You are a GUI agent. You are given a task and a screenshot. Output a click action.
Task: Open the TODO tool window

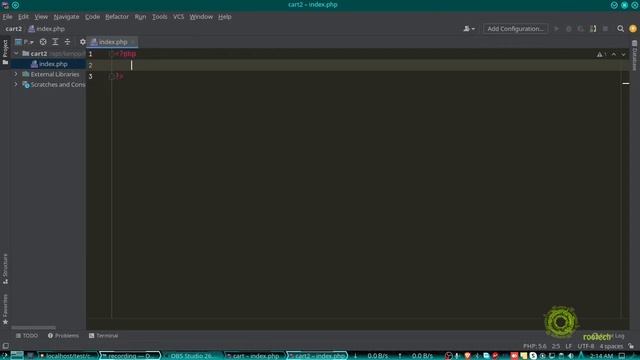click(27, 336)
